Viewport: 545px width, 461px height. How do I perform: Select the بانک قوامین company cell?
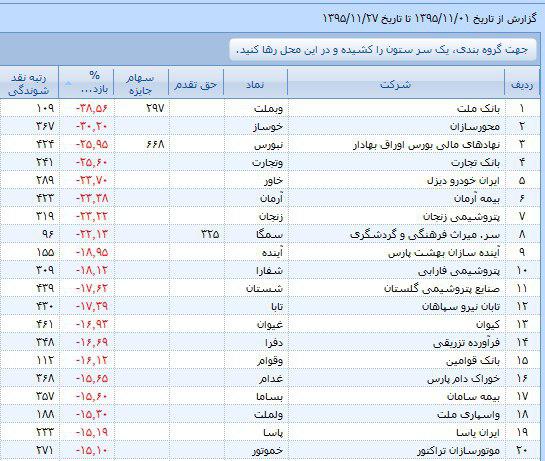coord(397,361)
